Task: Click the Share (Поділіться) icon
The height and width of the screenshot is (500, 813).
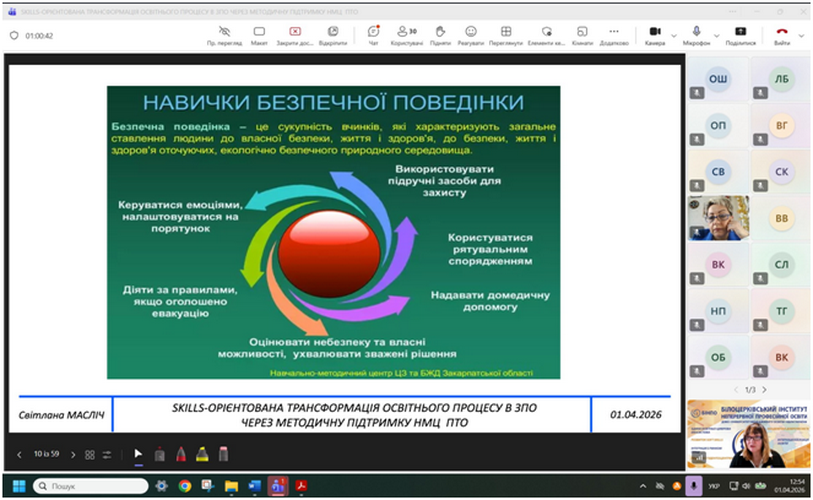Action: 740,35
